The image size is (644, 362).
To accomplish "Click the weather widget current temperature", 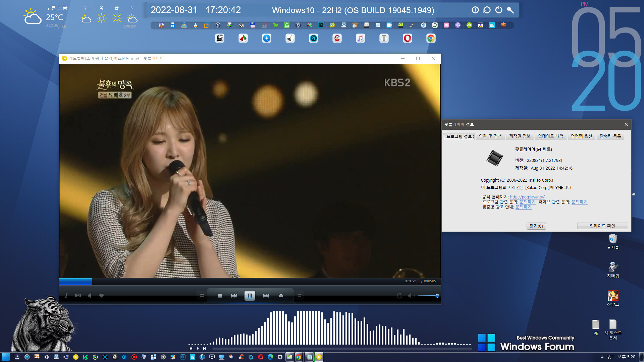I will pos(54,17).
